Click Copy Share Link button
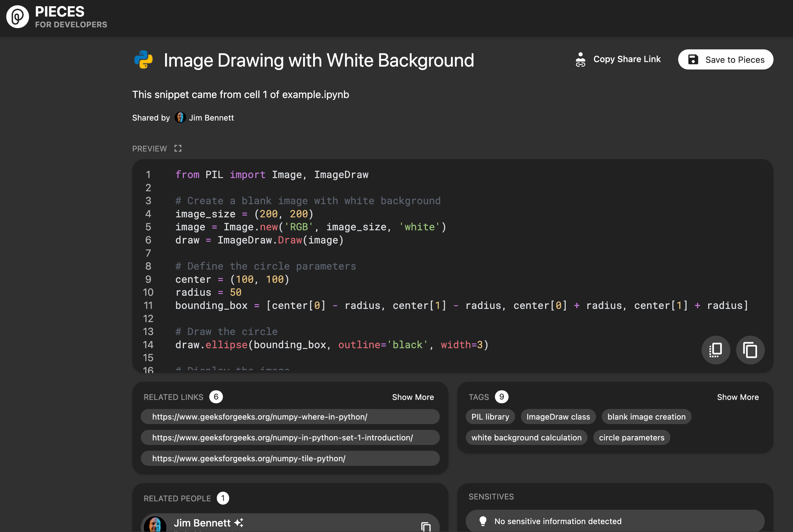This screenshot has width=793, height=532. click(x=618, y=59)
